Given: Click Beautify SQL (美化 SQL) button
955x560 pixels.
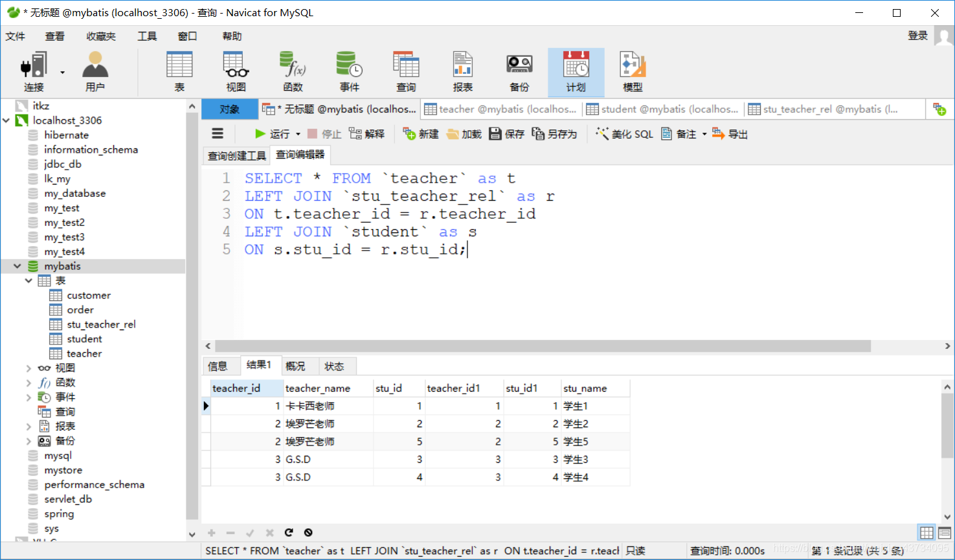Looking at the screenshot, I should (624, 134).
